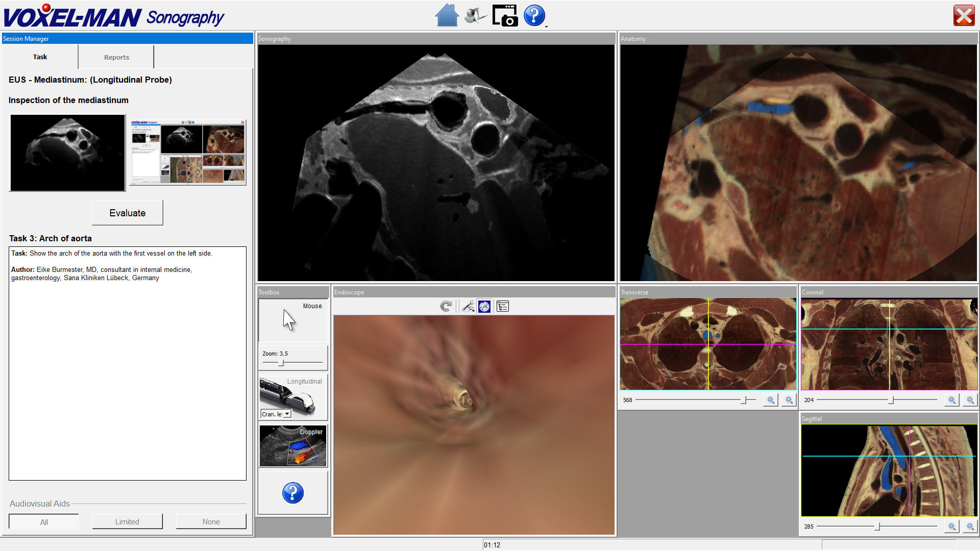
Task: Open the blue help icon in the title bar
Action: [534, 15]
